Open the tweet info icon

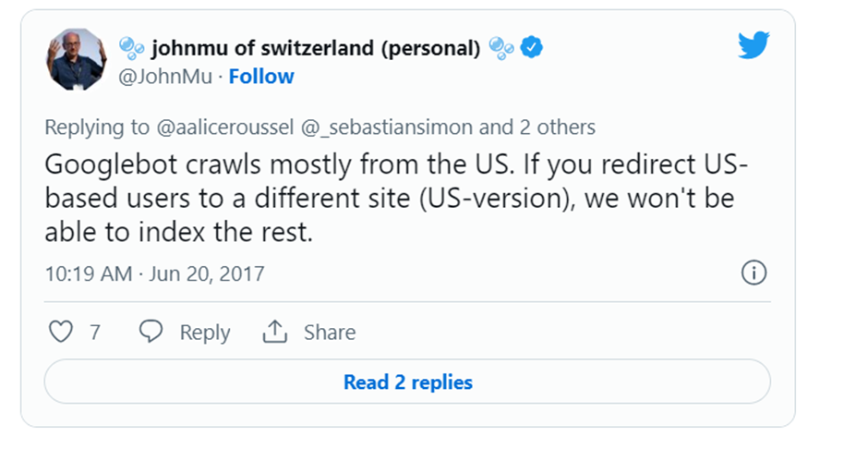click(x=754, y=273)
